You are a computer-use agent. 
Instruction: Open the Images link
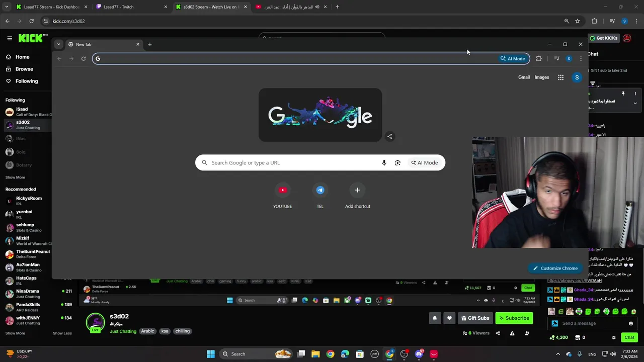pyautogui.click(x=542, y=77)
